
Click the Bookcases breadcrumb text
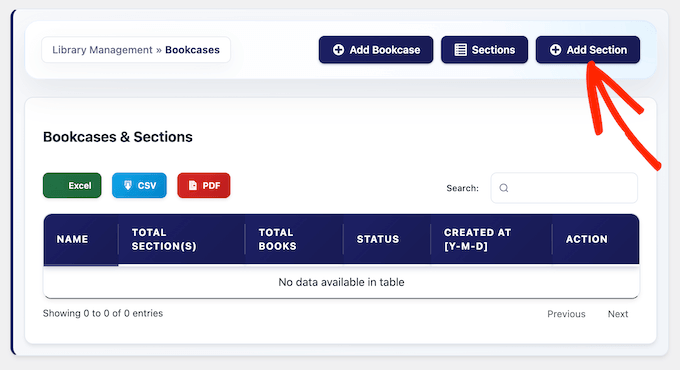pos(192,50)
